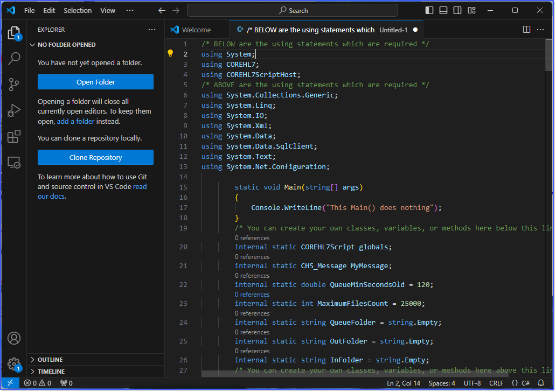Open editor More Actions ellipsis

[541, 30]
